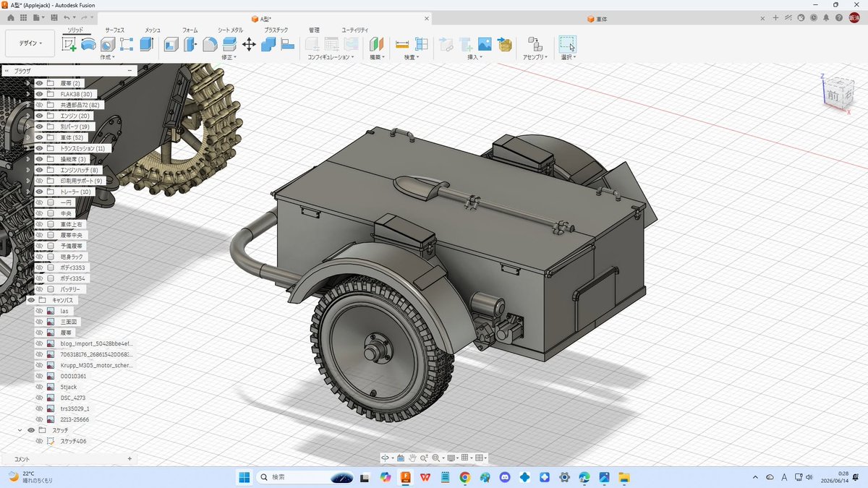Toggle eye icon for エンジン (20)
The width and height of the screenshot is (868, 488).
(x=40, y=116)
